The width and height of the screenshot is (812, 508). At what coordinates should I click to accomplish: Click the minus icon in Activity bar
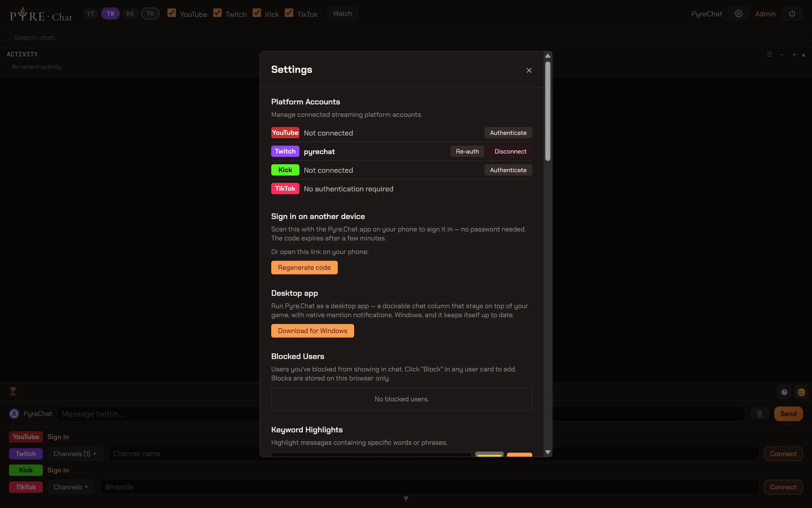(782, 54)
